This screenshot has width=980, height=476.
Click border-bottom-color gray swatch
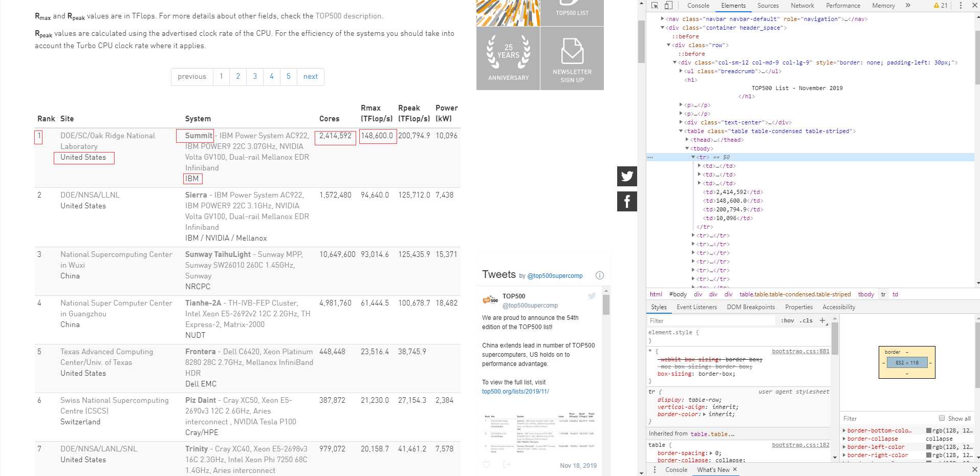coord(929,430)
